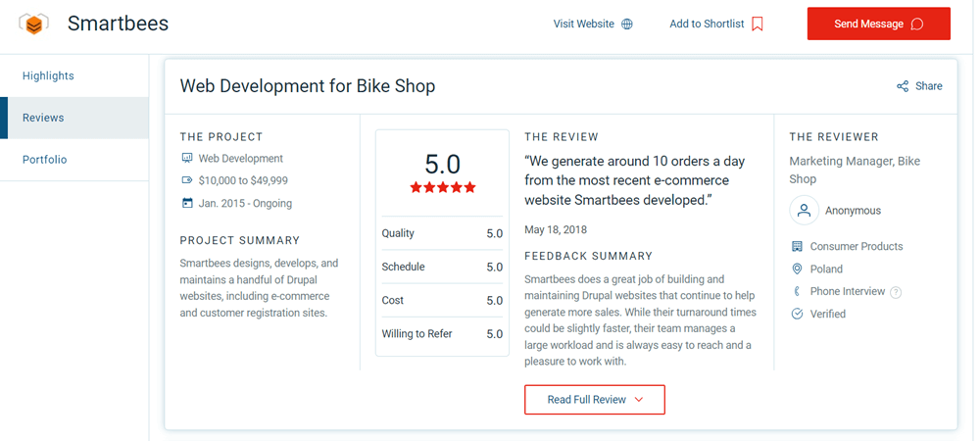Click the calendar icon next to Jan. 2015
Viewport: 980px width, 441px height.
tap(187, 203)
